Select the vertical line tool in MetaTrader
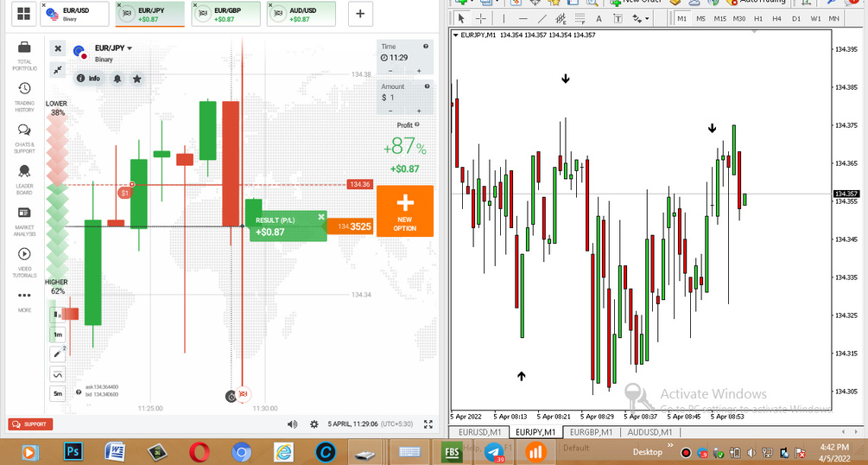This screenshot has height=465, width=868. click(x=504, y=18)
